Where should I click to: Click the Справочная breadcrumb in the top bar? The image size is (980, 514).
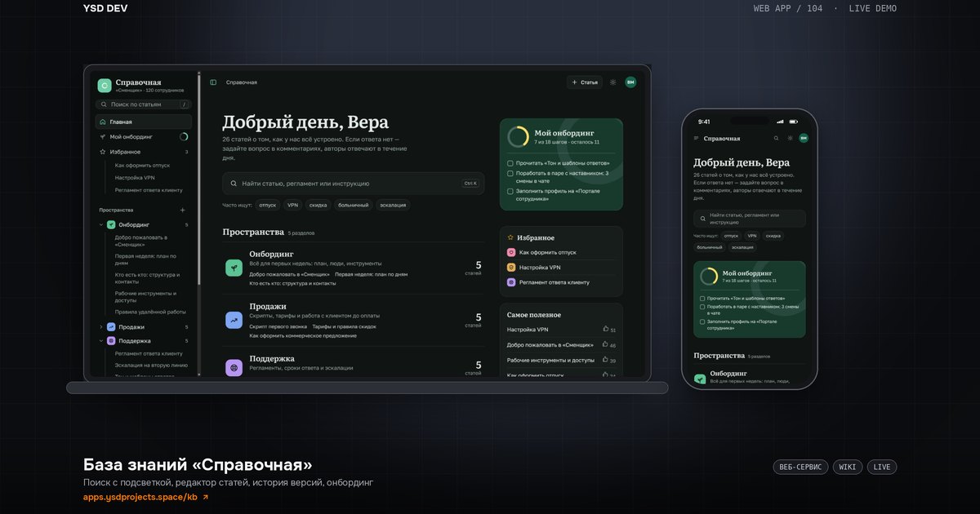click(x=242, y=82)
